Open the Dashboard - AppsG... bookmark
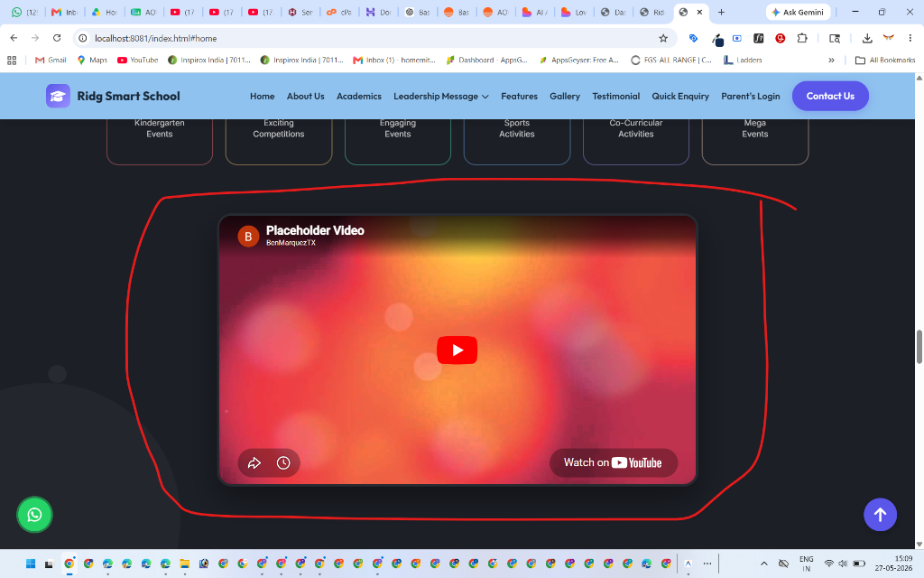Screen dimensions: 924x578 click(486, 61)
